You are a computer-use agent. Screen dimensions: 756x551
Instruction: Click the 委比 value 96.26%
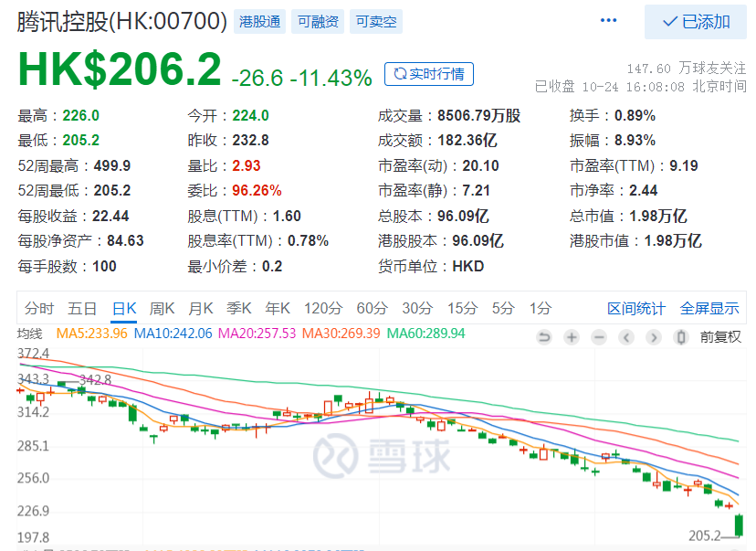tap(257, 191)
